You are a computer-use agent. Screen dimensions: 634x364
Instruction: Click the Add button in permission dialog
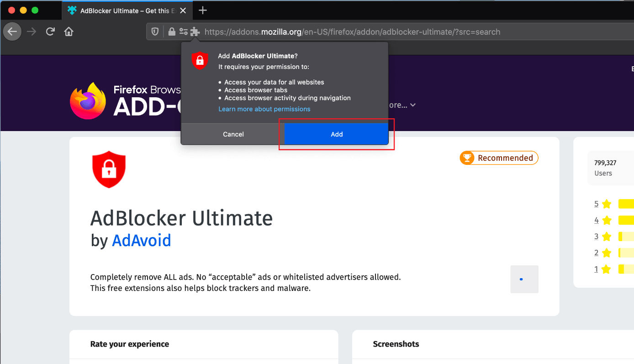coord(337,134)
